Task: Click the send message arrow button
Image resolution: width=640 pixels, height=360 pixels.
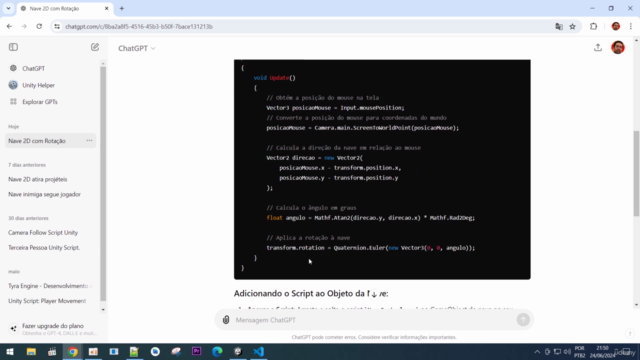Action: [523, 320]
